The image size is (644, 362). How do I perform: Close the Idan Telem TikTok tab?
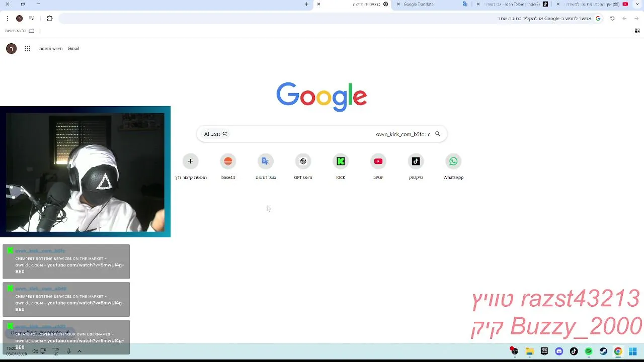pyautogui.click(x=478, y=4)
